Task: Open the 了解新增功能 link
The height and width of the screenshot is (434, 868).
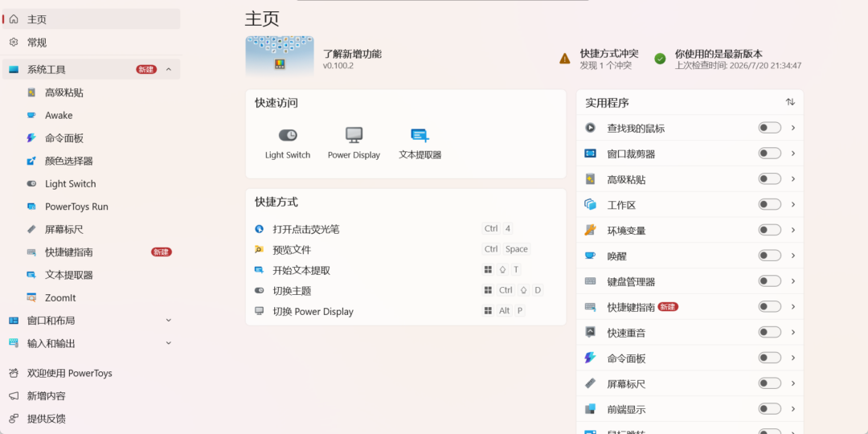Action: [352, 54]
